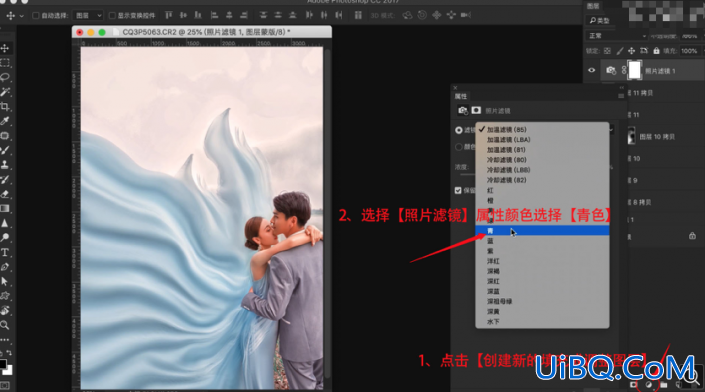Switch to the 属性 panel tab
Viewport: 705px width, 392px height.
tap(460, 96)
